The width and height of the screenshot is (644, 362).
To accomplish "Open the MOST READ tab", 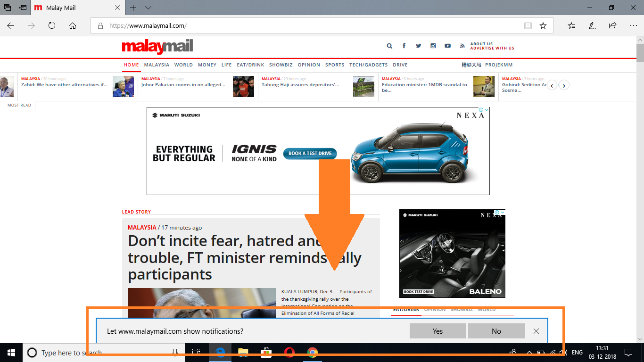I will (x=19, y=105).
